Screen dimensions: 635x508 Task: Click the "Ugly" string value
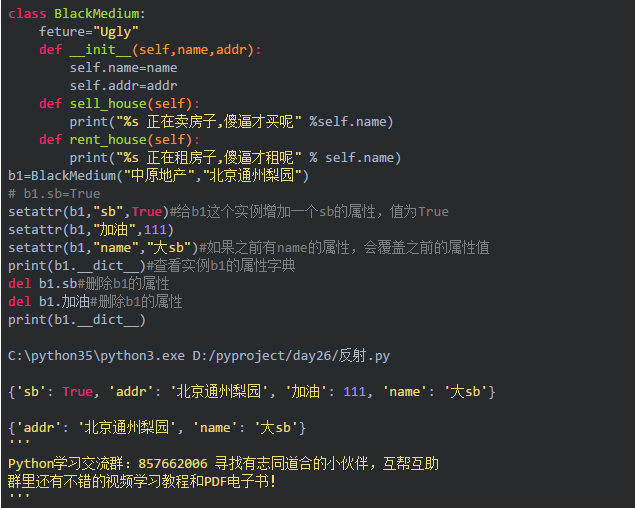point(122,31)
